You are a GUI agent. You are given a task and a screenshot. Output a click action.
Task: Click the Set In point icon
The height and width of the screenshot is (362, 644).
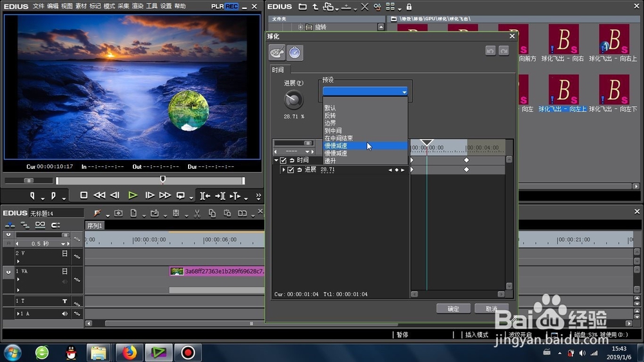click(32, 196)
